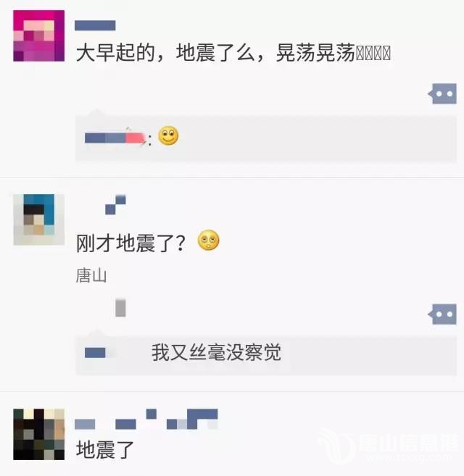464x476 pixels.
Task: Tap the first post's gray comment box
Action: coord(266,138)
